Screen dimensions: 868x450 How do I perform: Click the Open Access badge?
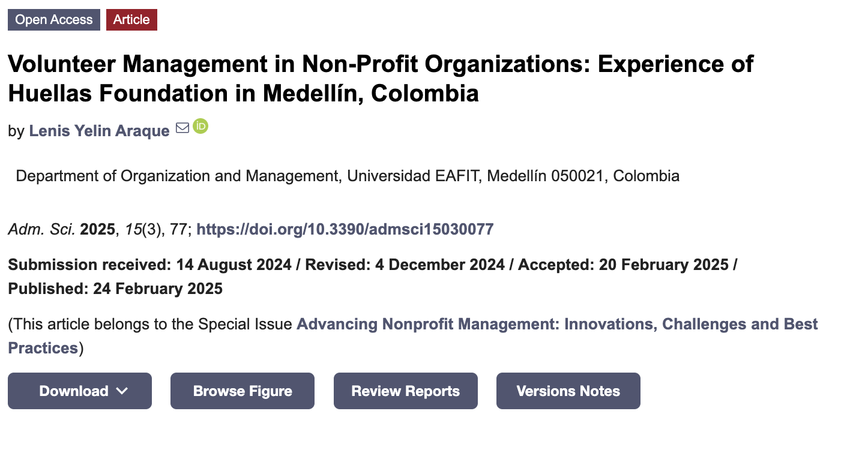click(x=54, y=20)
